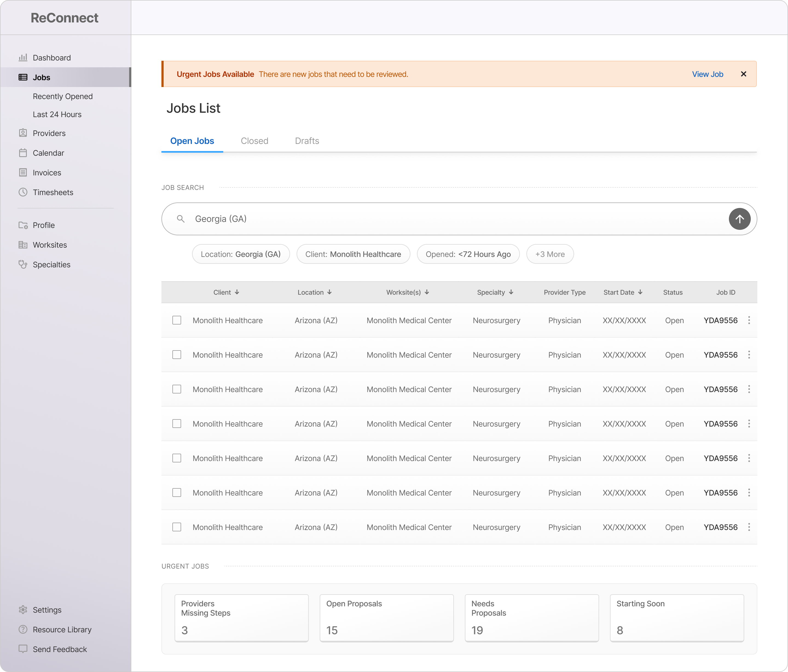Check the first job row checkbox

click(177, 320)
